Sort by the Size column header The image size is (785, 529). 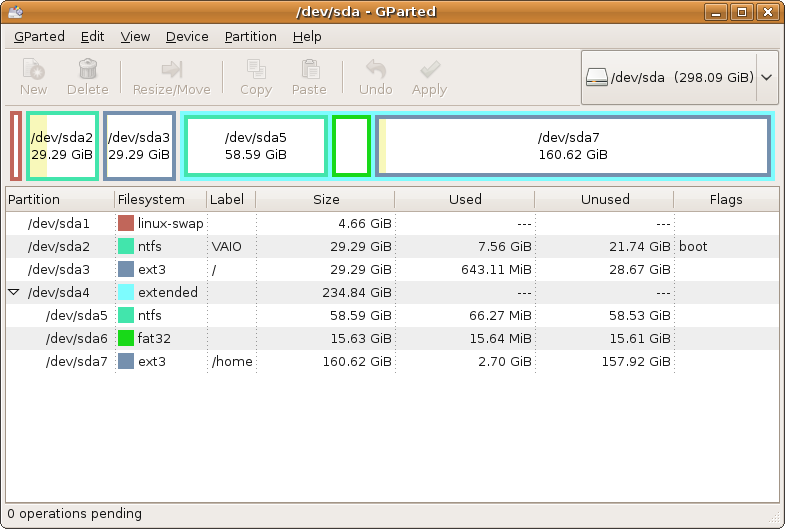click(325, 199)
